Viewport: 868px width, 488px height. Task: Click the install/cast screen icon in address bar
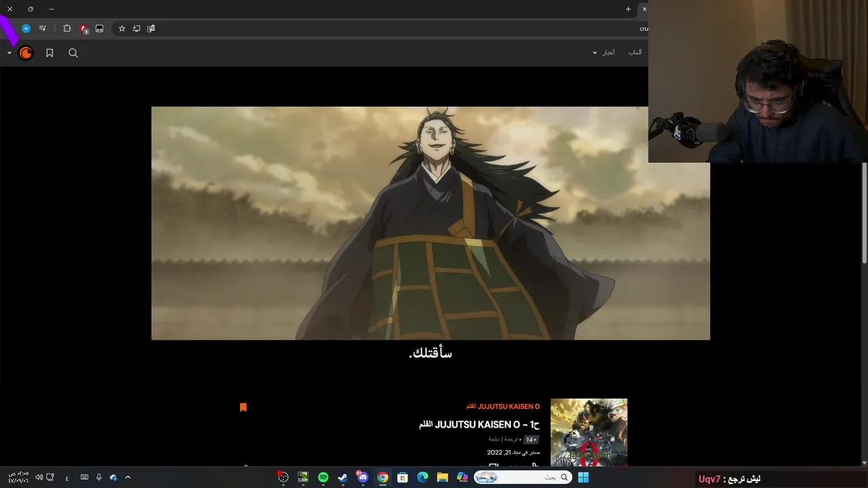(x=136, y=28)
